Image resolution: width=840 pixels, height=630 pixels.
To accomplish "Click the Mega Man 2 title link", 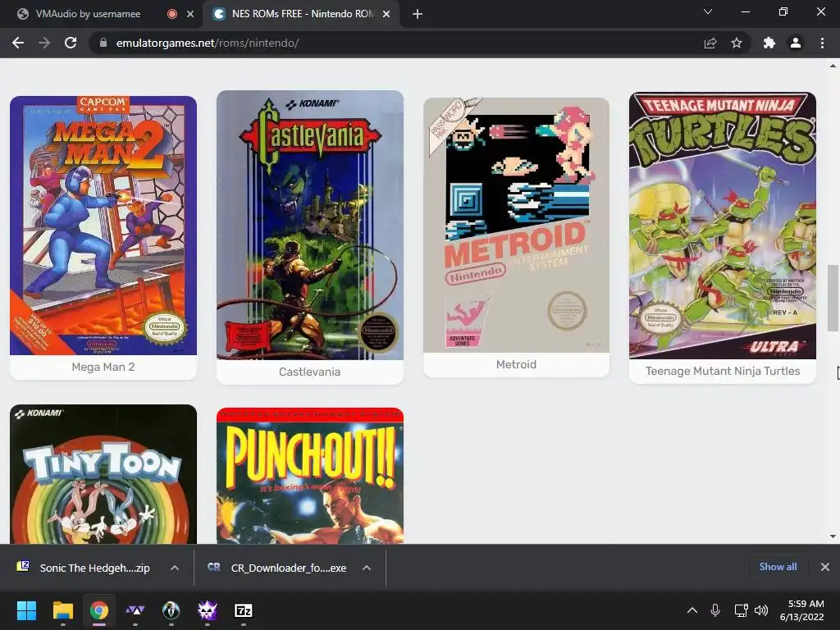I will (x=103, y=367).
